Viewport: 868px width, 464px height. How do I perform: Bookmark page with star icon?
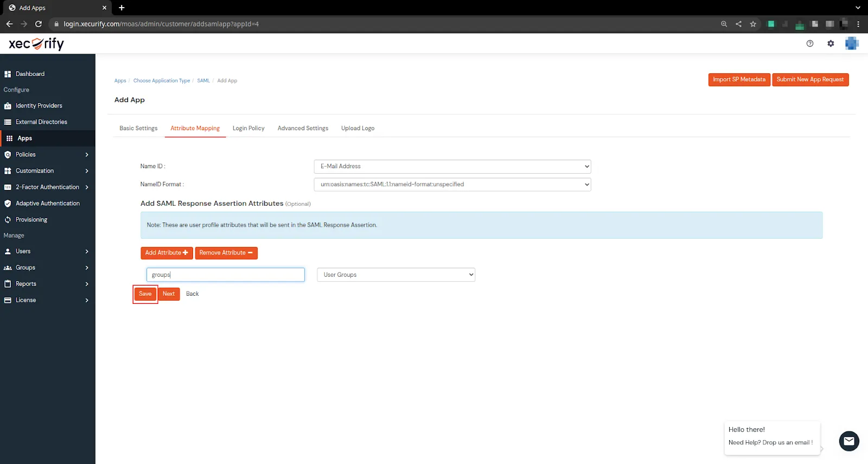[x=753, y=24]
